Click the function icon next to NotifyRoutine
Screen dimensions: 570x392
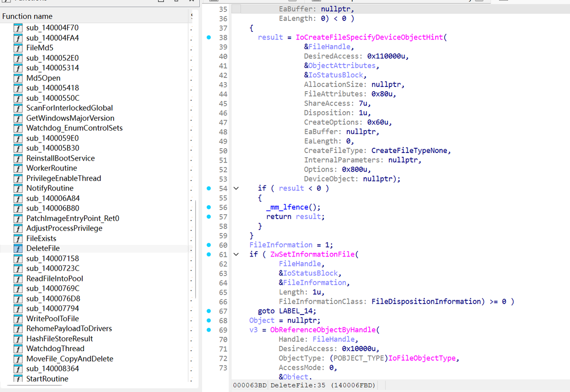click(x=18, y=188)
